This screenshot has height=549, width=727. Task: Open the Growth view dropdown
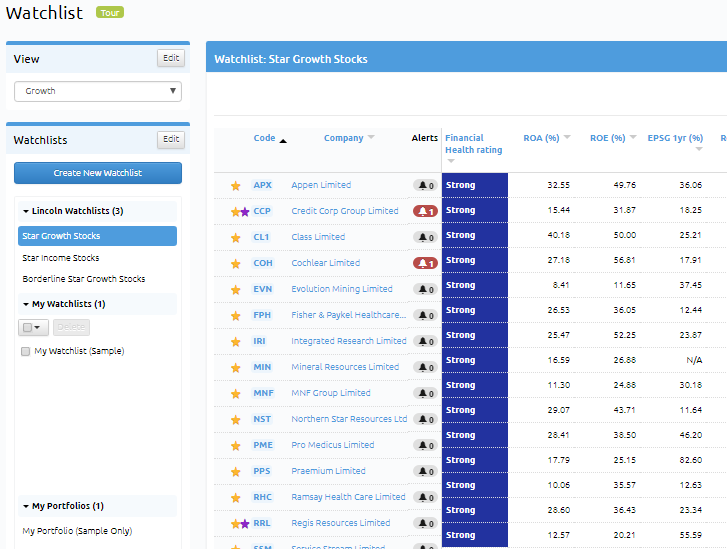tap(98, 91)
